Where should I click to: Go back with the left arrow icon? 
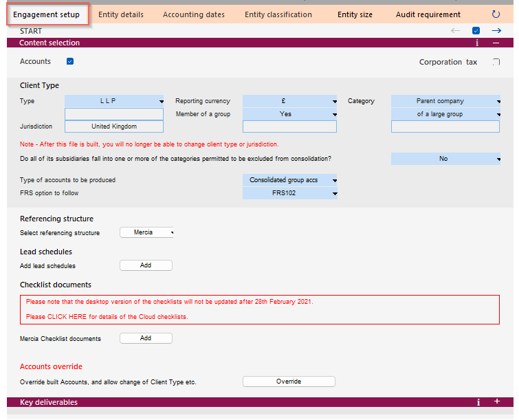456,31
